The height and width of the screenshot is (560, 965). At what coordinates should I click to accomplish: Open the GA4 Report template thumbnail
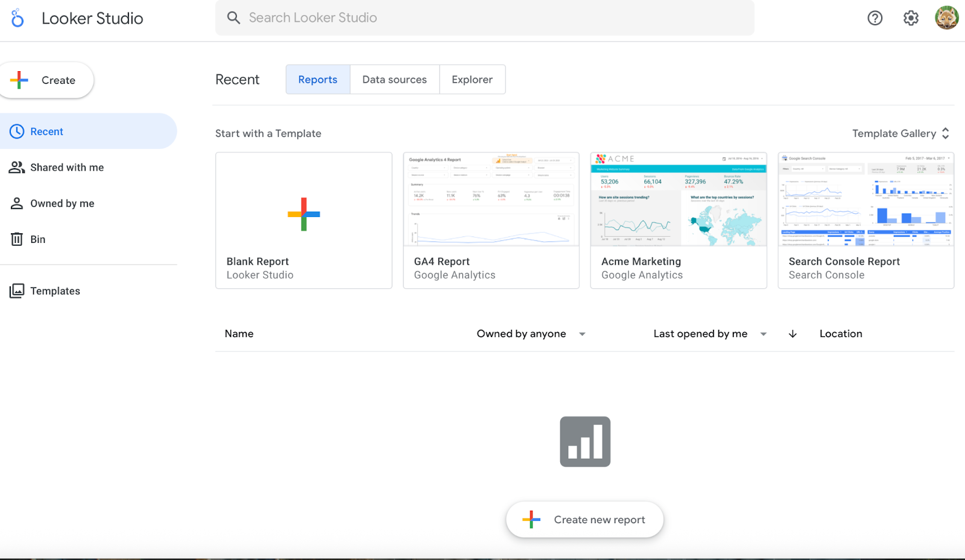(x=491, y=200)
